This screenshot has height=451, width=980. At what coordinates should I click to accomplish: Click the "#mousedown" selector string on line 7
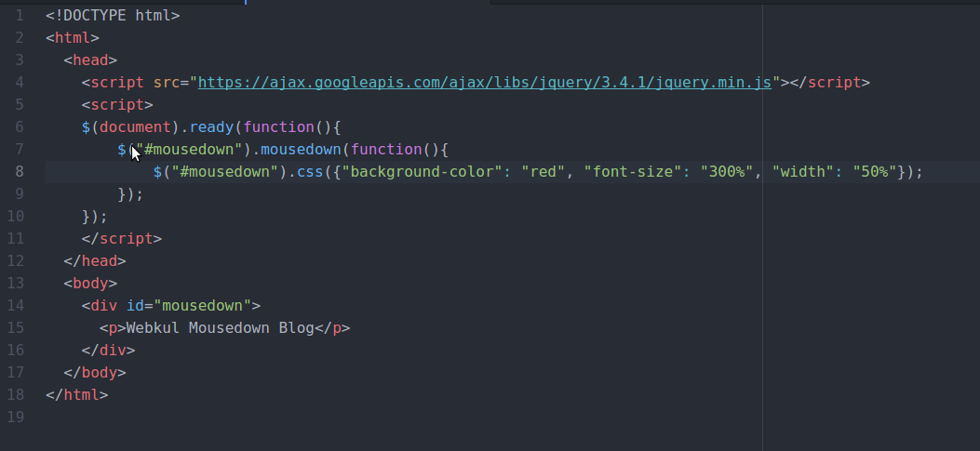189,150
